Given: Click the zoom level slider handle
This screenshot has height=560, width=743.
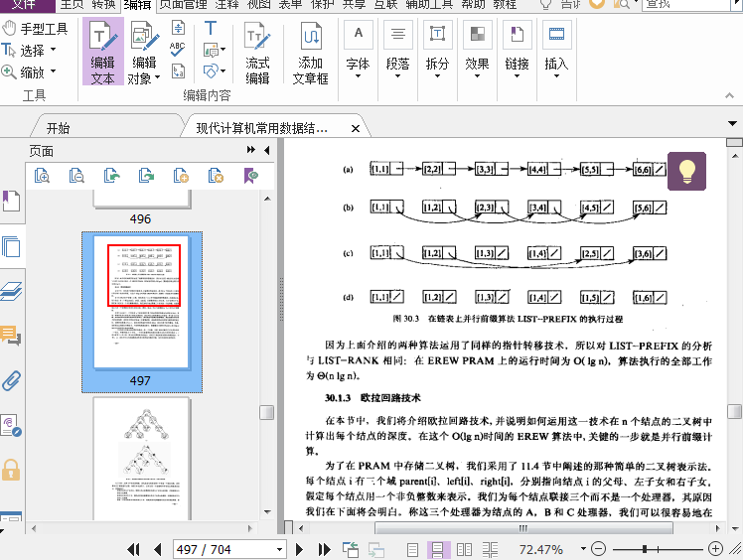Looking at the screenshot, I should coord(645,549).
